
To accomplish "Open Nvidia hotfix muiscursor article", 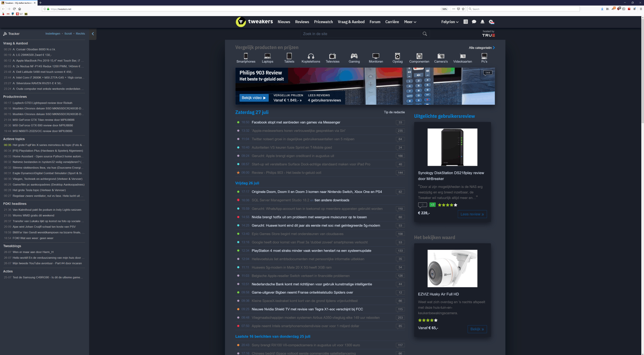I will pos(309,217).
